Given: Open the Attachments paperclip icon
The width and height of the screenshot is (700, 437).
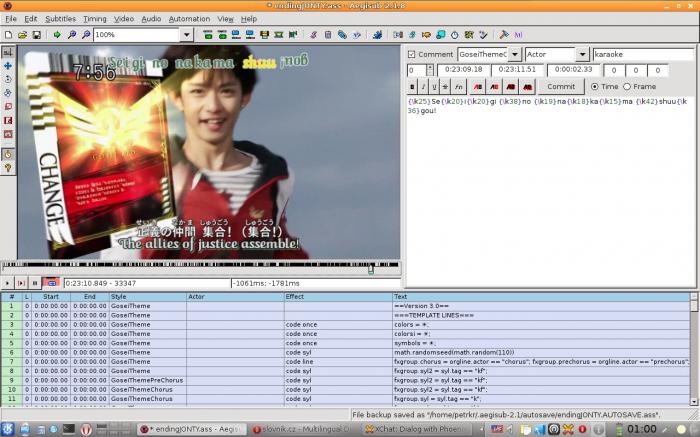Looking at the screenshot, I should 342,34.
